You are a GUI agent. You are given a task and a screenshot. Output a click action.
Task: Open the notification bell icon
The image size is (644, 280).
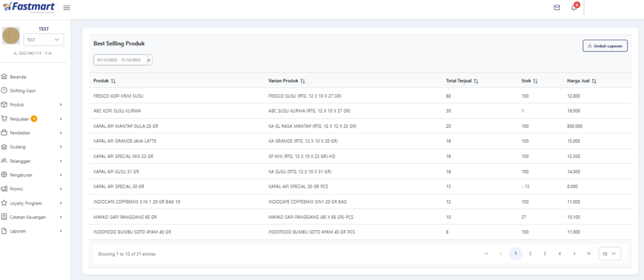click(574, 8)
